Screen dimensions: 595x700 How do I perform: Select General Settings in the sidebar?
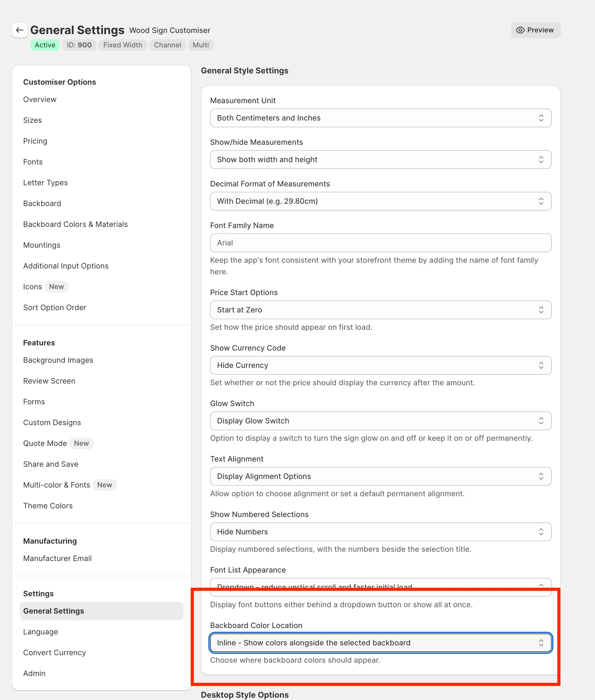pos(53,611)
